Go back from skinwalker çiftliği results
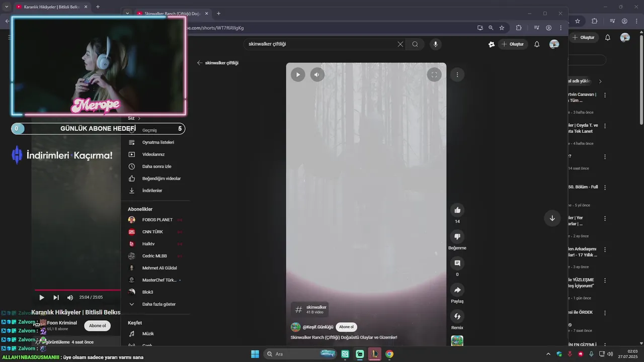Image resolution: width=644 pixels, height=362 pixels. pos(200,63)
